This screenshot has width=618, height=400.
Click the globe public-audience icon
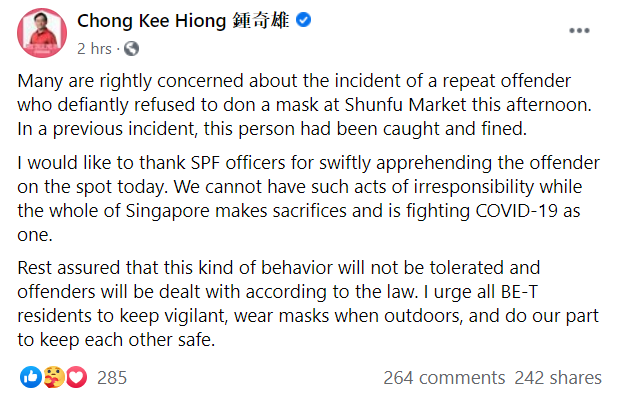(x=131, y=48)
